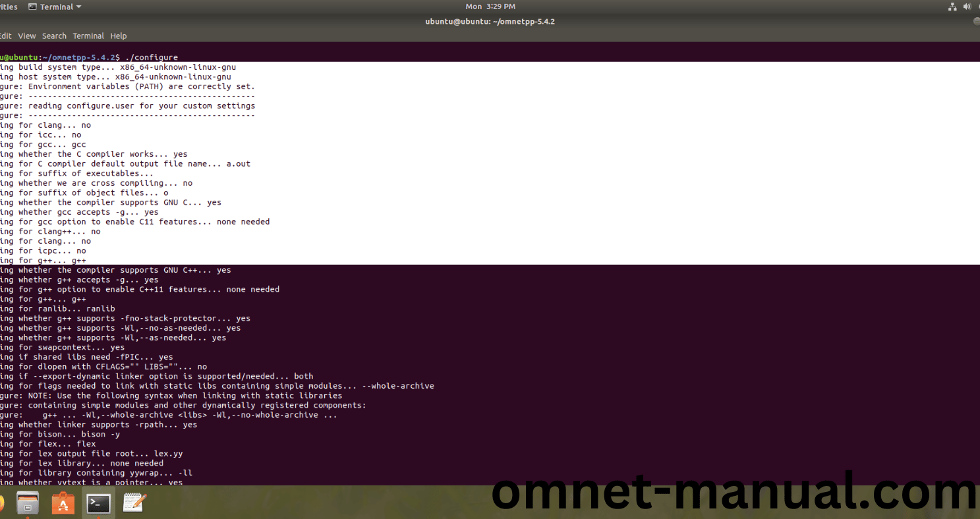
Task: Click the suffix of executables line
Action: point(76,173)
